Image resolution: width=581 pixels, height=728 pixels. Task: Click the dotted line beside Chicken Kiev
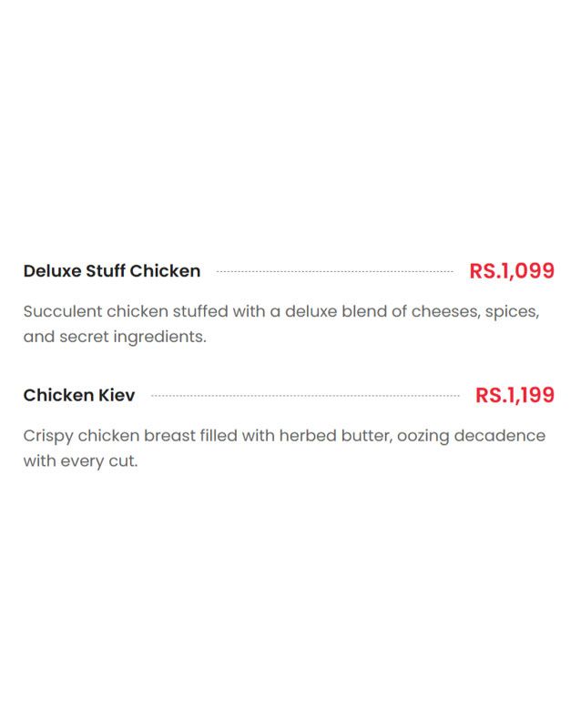click(x=305, y=396)
